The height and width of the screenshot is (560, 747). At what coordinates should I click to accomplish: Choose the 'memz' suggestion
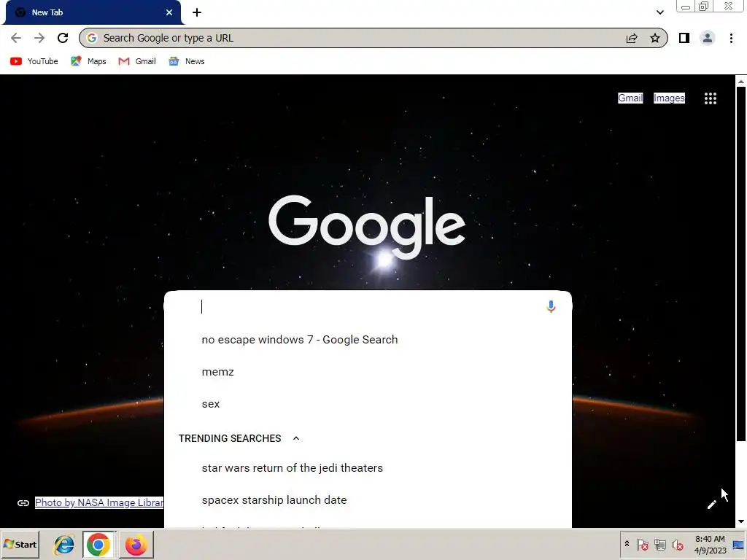(x=368, y=372)
